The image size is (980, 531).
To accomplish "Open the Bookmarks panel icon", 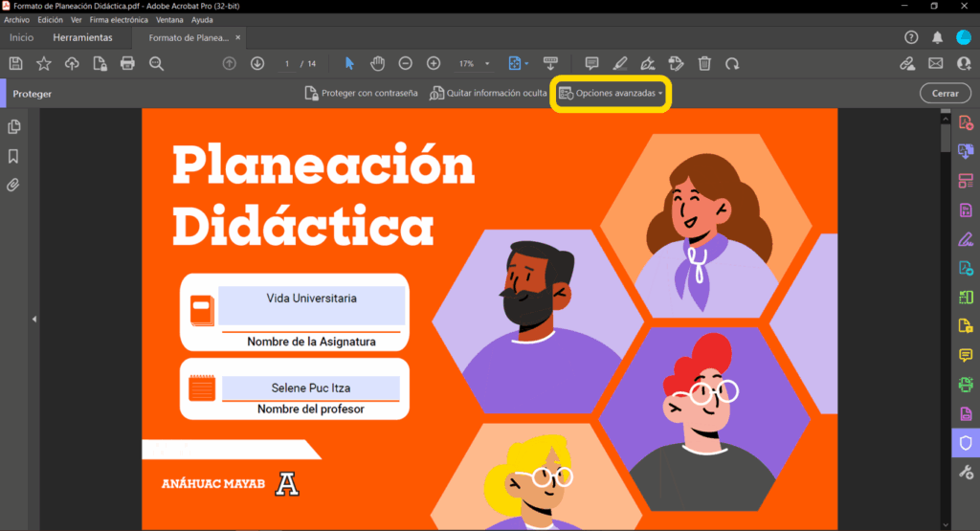I will click(13, 156).
